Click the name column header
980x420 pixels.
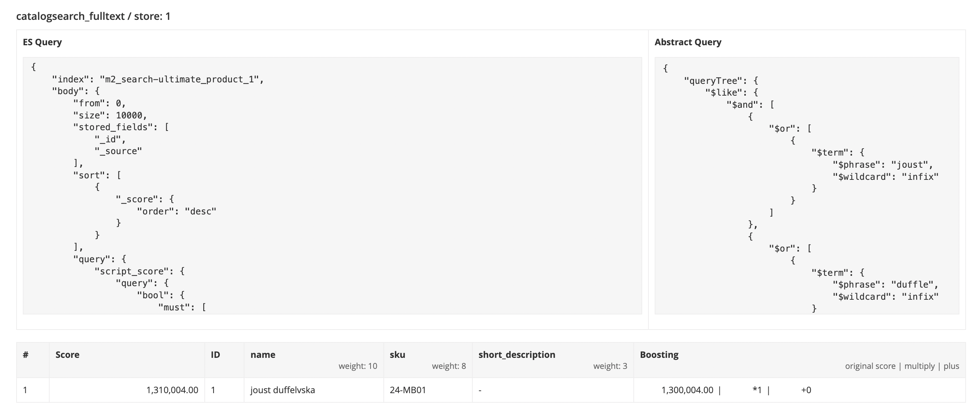pos(262,355)
